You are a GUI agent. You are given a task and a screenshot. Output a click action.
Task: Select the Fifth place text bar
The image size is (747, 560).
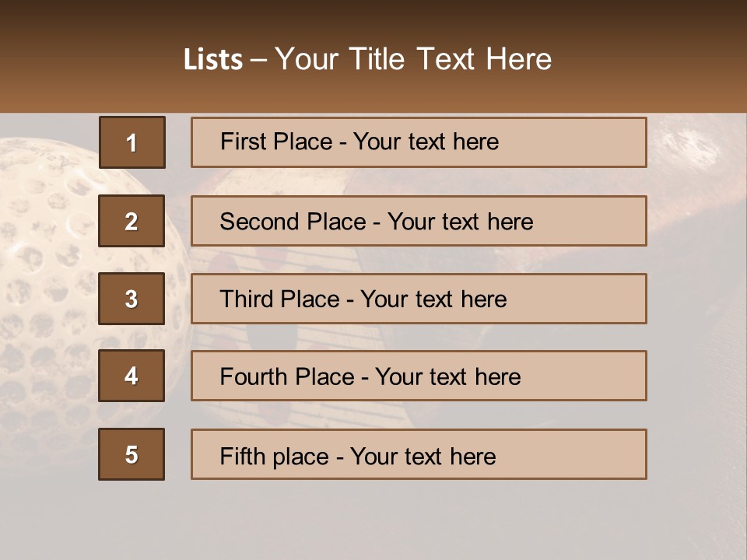click(419, 454)
